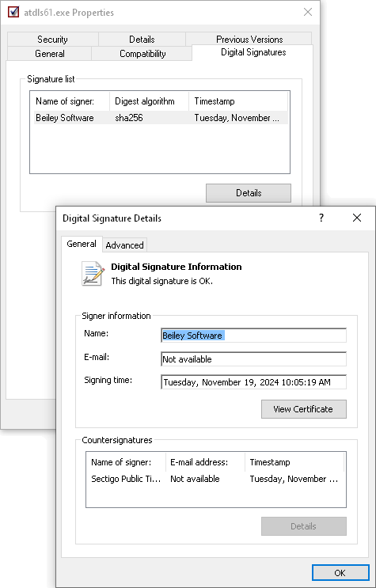The width and height of the screenshot is (376, 588).
Task: Select Sectigo Public countersignature row
Action: (216, 479)
